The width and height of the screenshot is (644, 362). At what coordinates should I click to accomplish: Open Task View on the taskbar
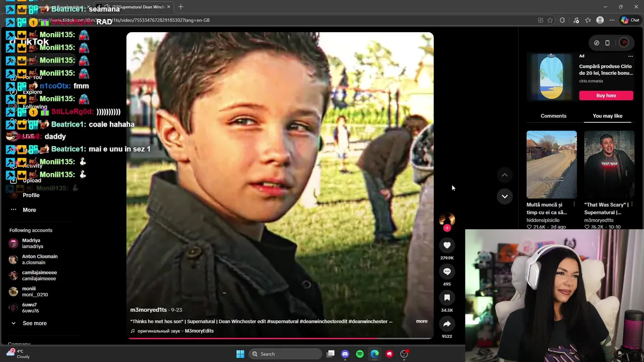click(x=331, y=354)
